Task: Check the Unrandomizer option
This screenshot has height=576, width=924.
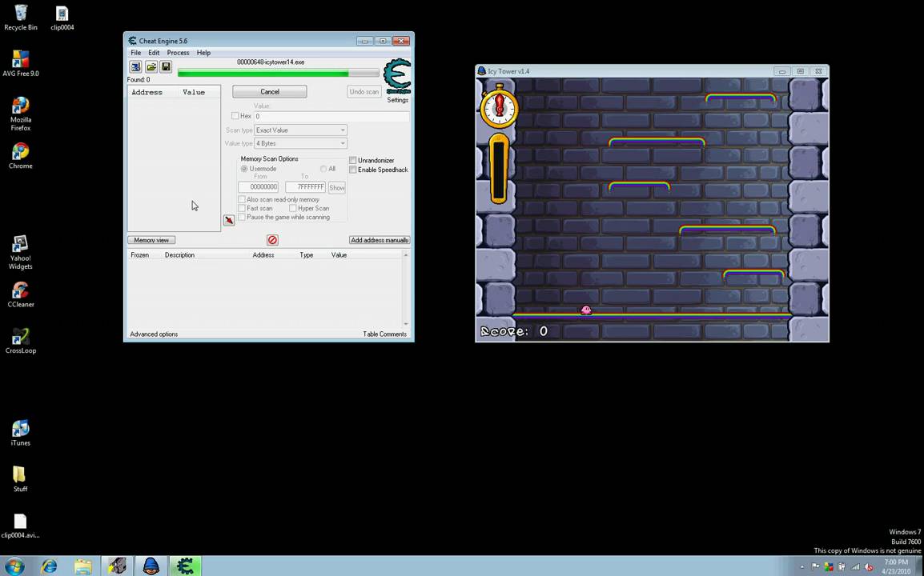Action: [x=352, y=160]
